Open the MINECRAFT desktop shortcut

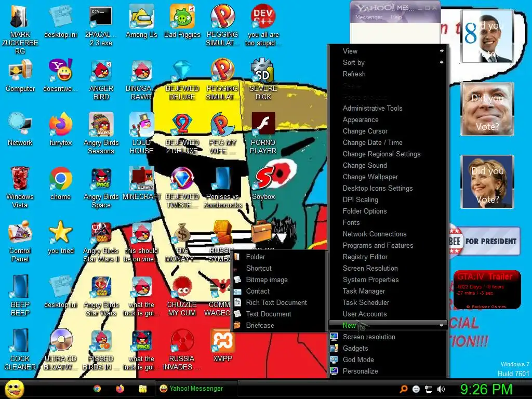pyautogui.click(x=141, y=183)
